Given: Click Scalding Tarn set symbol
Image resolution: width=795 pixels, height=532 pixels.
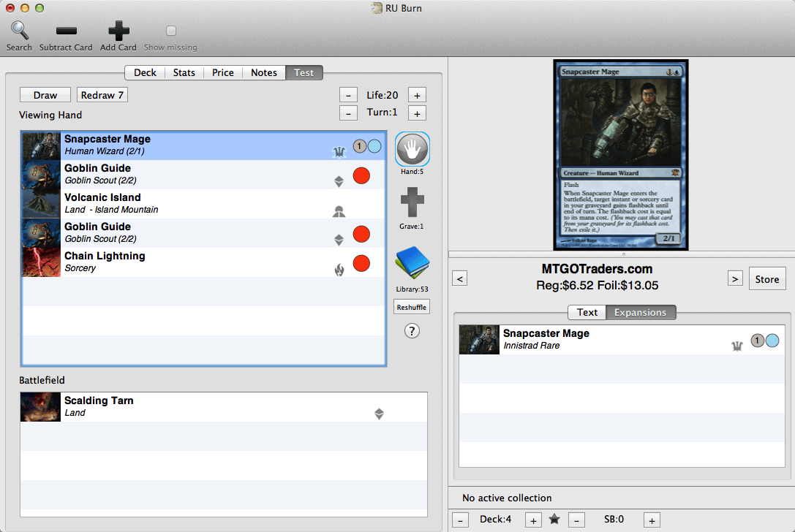Looking at the screenshot, I should (x=380, y=414).
